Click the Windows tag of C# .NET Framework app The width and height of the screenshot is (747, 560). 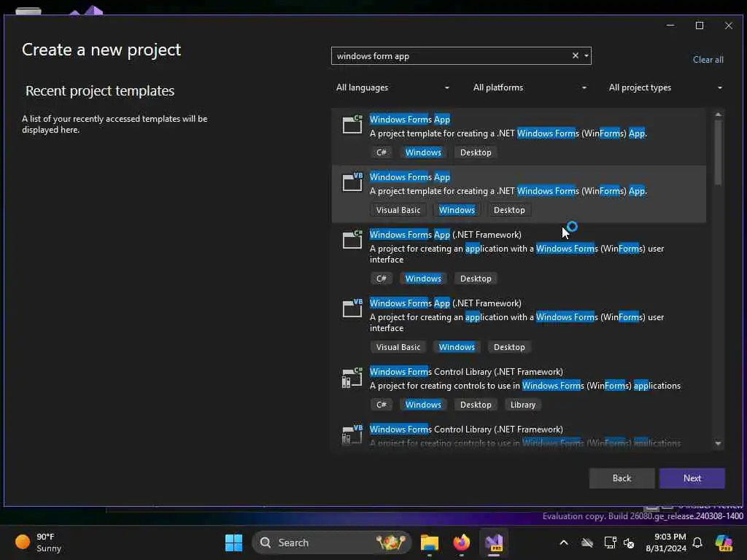point(423,279)
